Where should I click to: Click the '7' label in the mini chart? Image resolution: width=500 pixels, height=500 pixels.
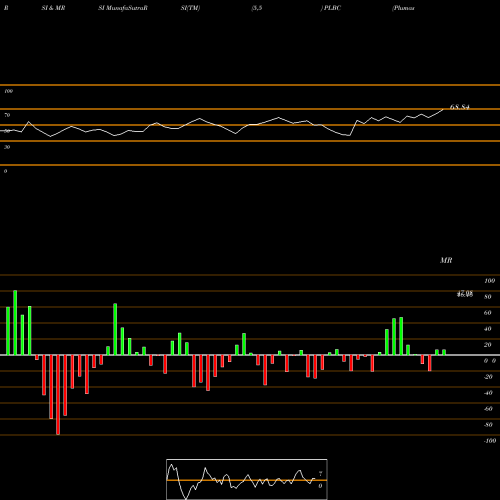(x=320, y=474)
